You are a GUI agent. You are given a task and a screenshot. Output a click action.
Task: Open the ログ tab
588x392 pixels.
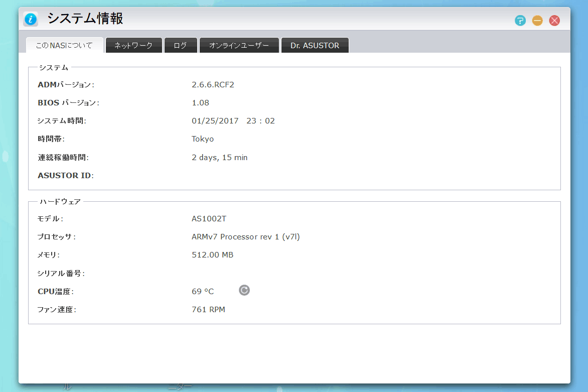[180, 45]
